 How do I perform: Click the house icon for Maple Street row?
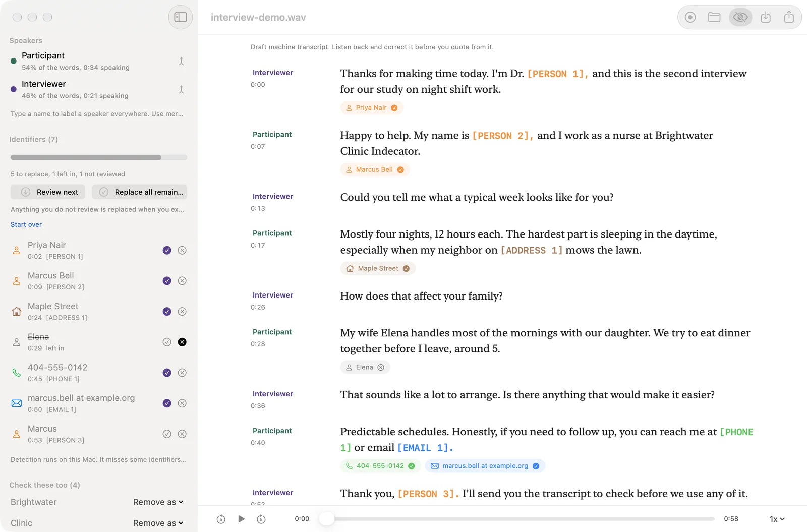[17, 312]
